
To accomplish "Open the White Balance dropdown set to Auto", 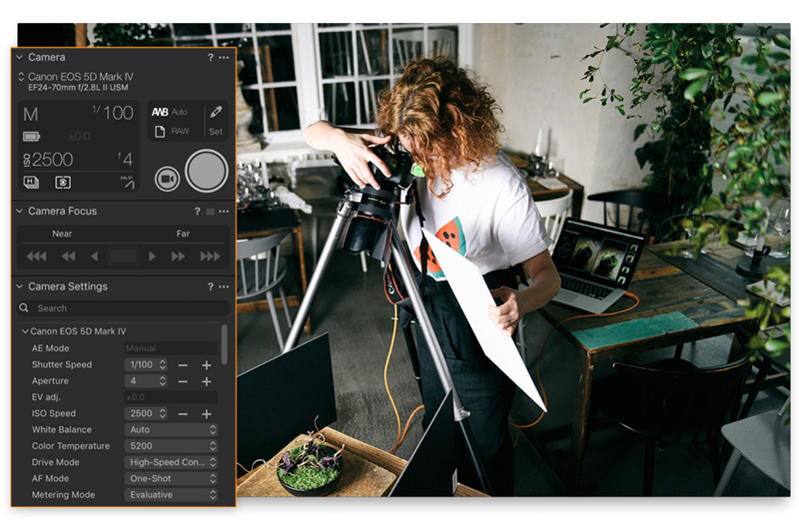I will click(x=171, y=430).
